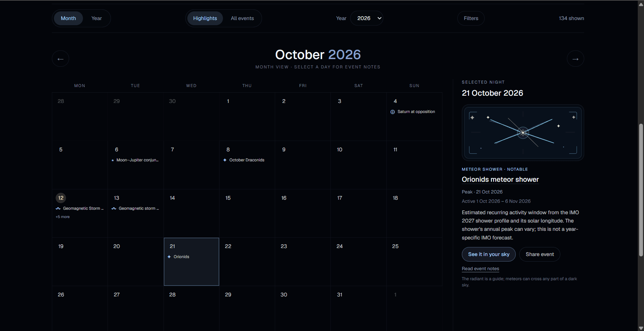Screen dimensions: 644x331
Task: Expand +5 more events on the 12th
Action: click(63, 217)
